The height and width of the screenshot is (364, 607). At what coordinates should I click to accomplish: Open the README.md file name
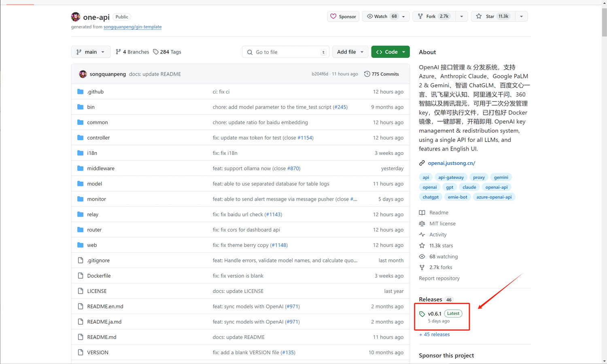[x=102, y=337]
